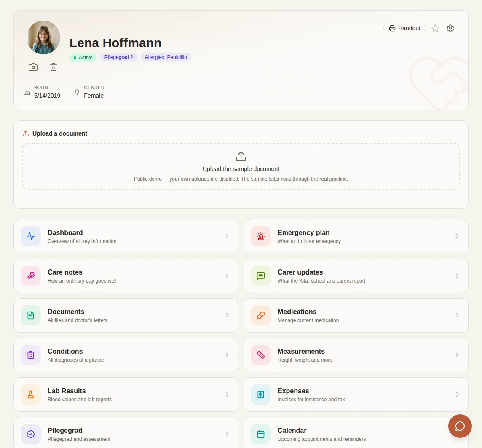Expand the Medications chevron

coord(457,315)
